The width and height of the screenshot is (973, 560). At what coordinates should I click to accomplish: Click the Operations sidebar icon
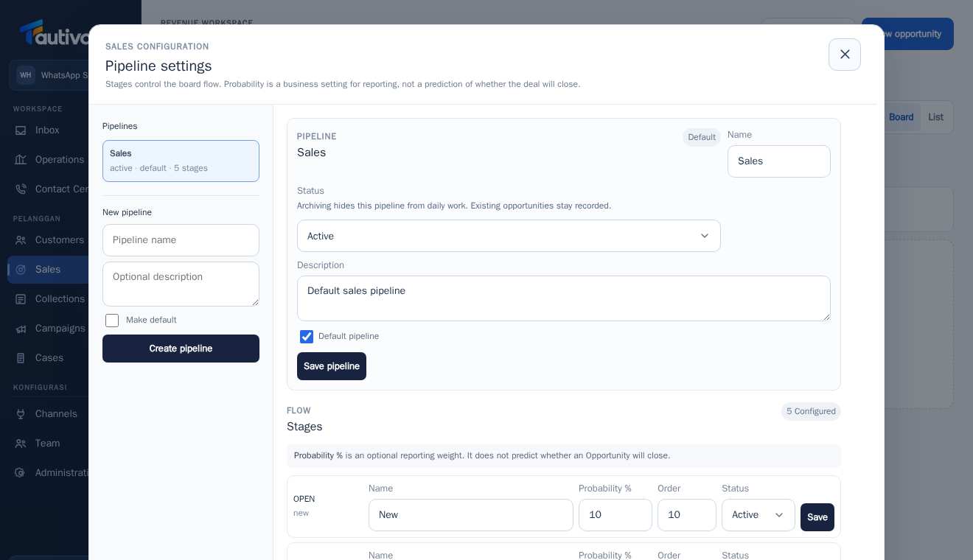coord(21,160)
